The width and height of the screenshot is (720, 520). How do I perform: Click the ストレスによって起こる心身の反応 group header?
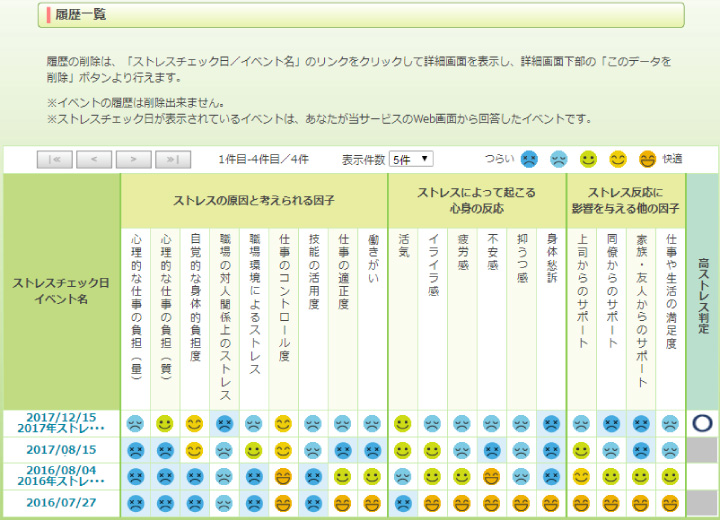477,201
